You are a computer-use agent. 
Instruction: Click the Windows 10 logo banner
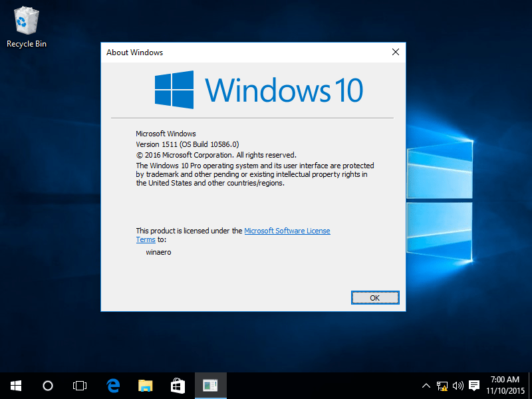tap(259, 90)
